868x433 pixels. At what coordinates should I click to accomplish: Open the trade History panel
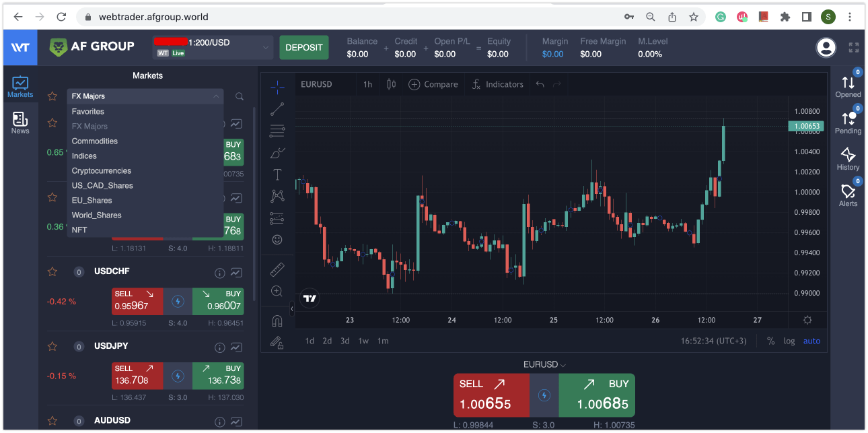[848, 159]
